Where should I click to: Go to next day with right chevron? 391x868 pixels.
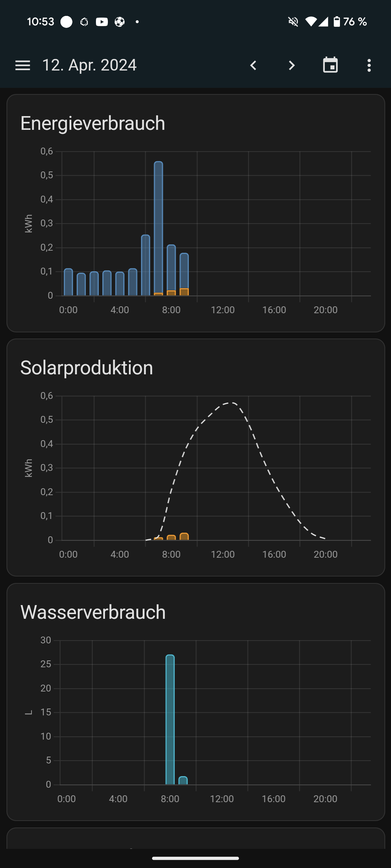click(x=292, y=65)
